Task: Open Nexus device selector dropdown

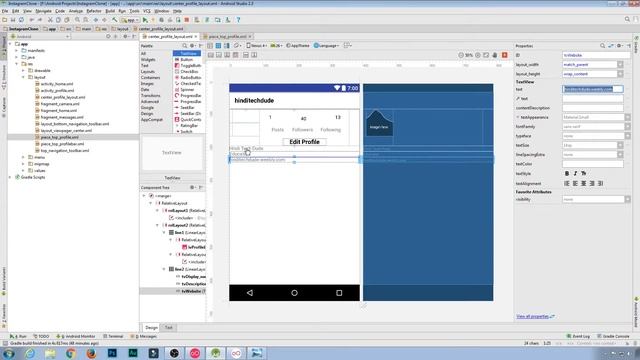Action: [256, 46]
